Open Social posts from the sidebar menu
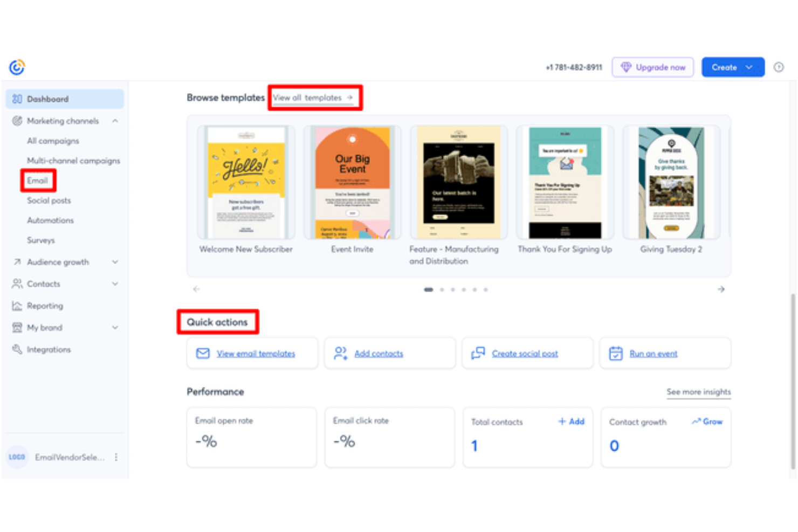Screen dimensions: 798x532 tap(49, 200)
